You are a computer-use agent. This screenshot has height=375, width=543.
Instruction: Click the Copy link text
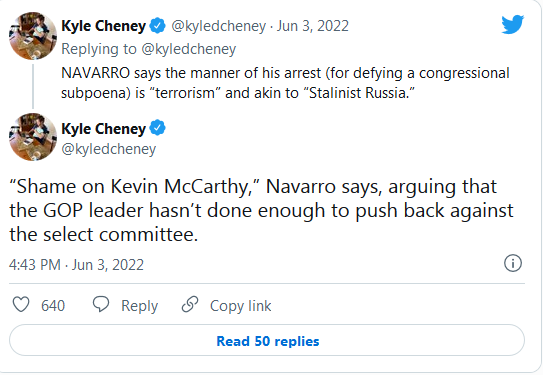tap(241, 306)
